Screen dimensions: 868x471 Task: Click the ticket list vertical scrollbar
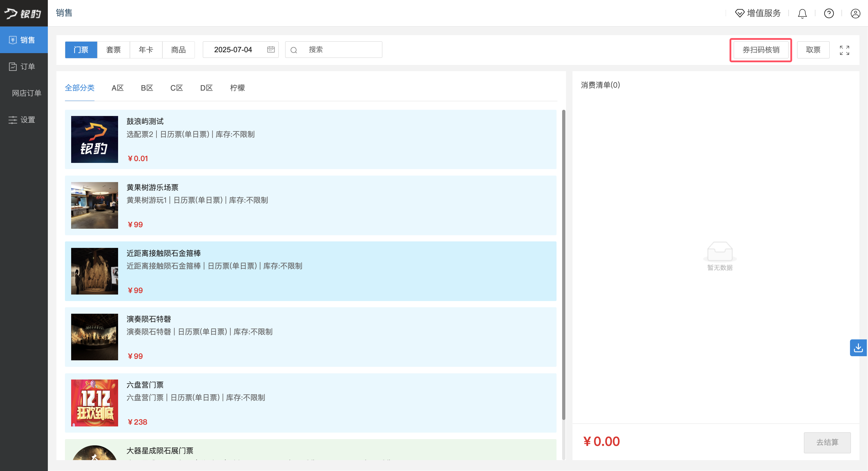(563, 265)
